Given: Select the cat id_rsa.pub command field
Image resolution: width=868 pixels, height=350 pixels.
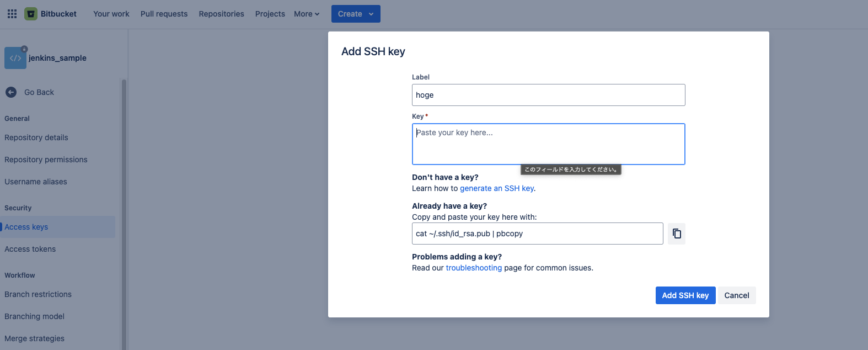Looking at the screenshot, I should (x=537, y=234).
